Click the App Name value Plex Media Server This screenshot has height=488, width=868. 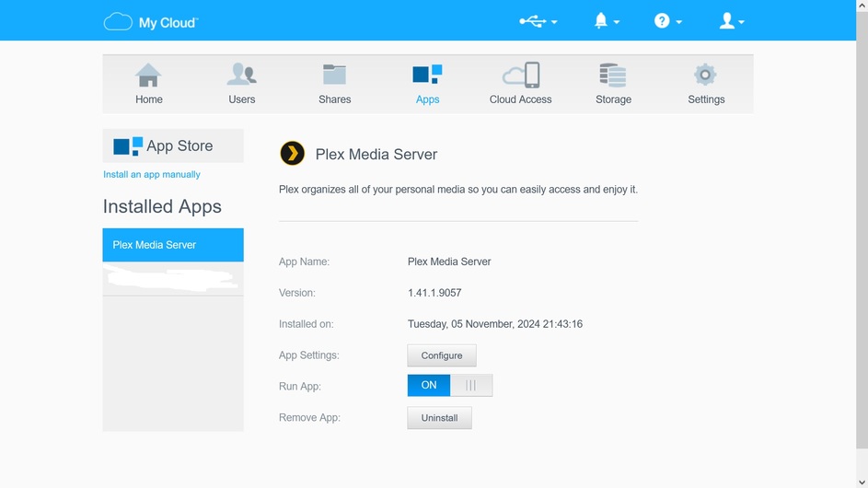[x=449, y=261]
